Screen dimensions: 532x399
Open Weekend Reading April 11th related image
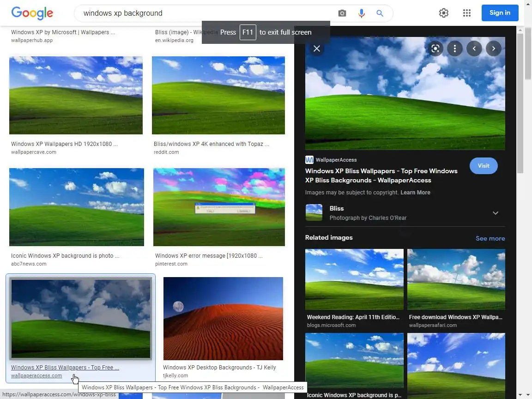(354, 279)
